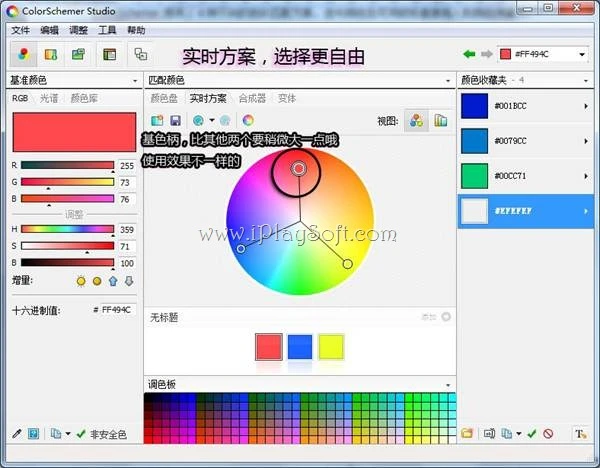
Task: Click the R value field showing 255
Action: click(x=127, y=166)
